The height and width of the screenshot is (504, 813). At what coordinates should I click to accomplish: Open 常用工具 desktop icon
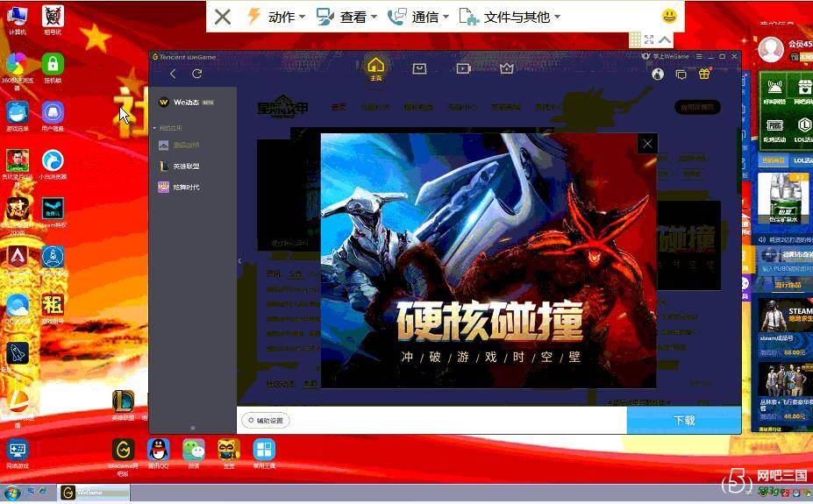264,453
